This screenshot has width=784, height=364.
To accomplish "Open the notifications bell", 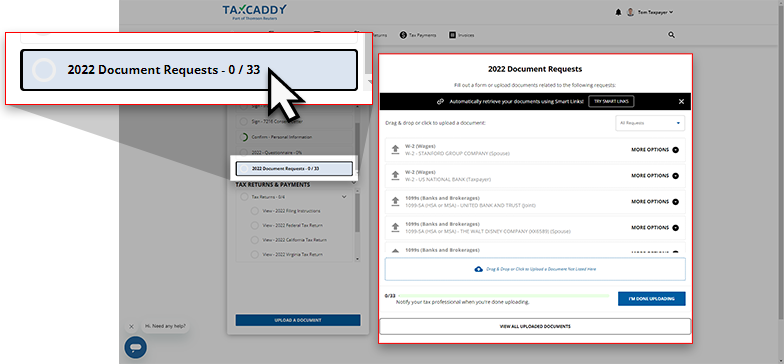I will click(618, 12).
